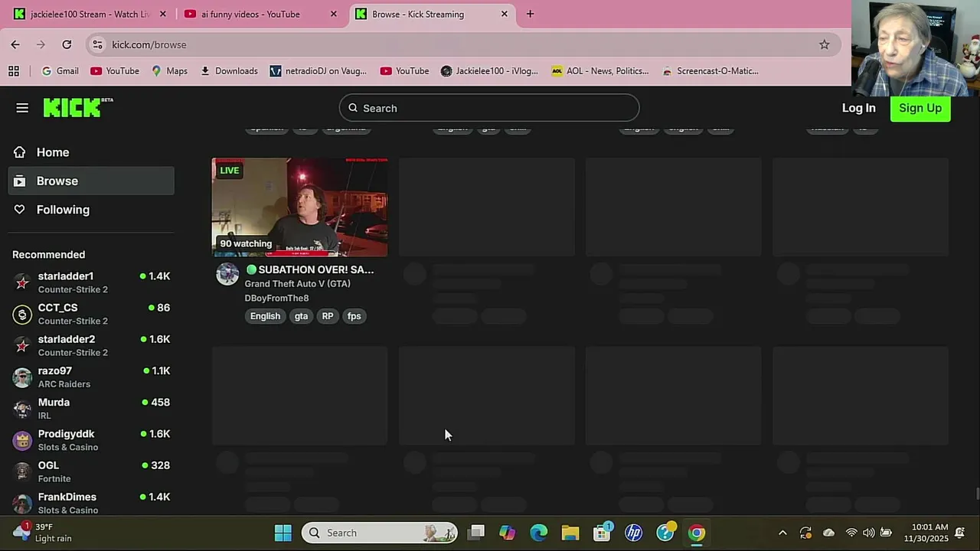
Task: Click the starladder1 avatar icon
Action: [23, 282]
